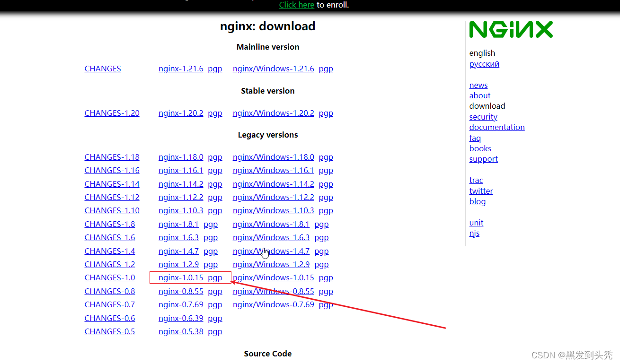The image size is (620, 364).
Task: Download nginx/Windows-1.10.3
Action: [x=274, y=210]
